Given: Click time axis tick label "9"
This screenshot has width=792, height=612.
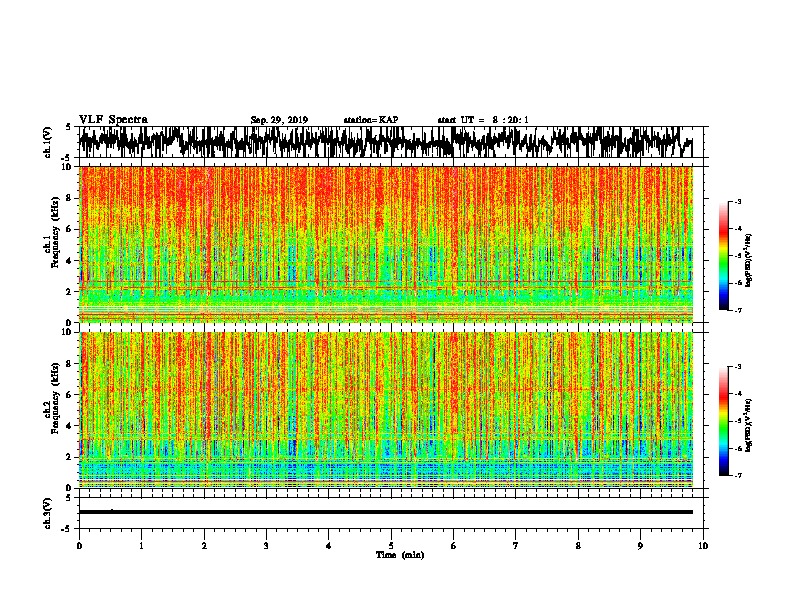Looking at the screenshot, I should (640, 546).
